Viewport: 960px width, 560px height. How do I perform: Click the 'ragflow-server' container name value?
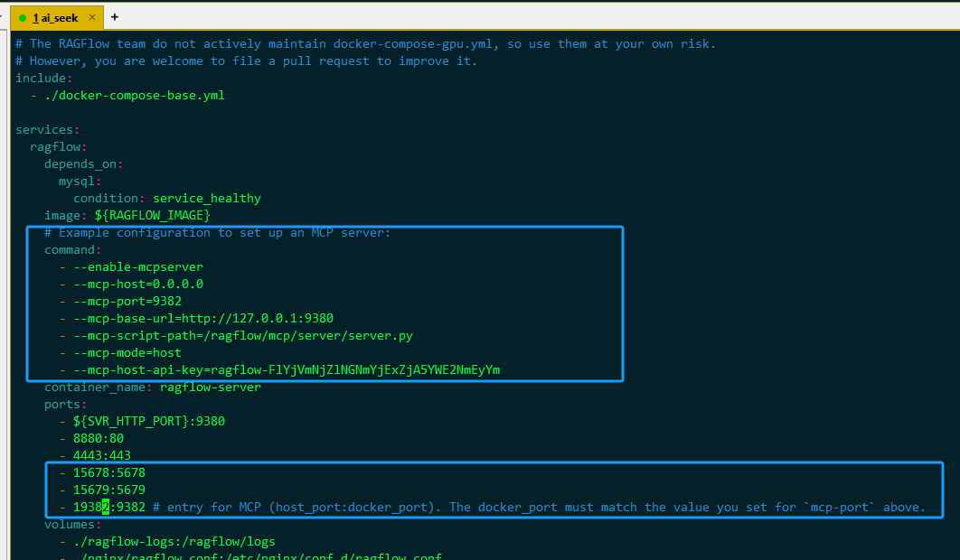pos(211,387)
